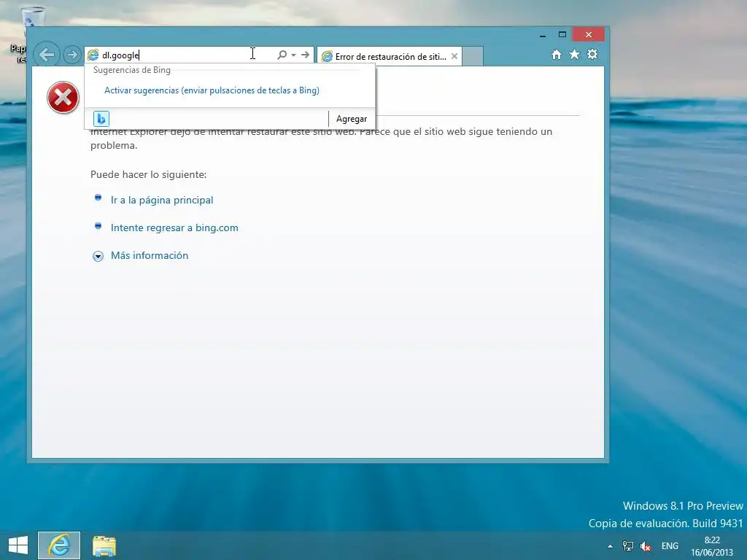Screen dimensions: 747x560
Task: Click 'Activar sugerencias' Bing link
Action: click(212, 90)
